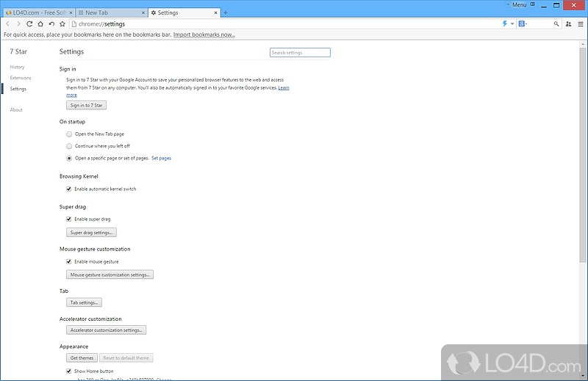
Task: Select the Settings tab
Action: coord(184,12)
